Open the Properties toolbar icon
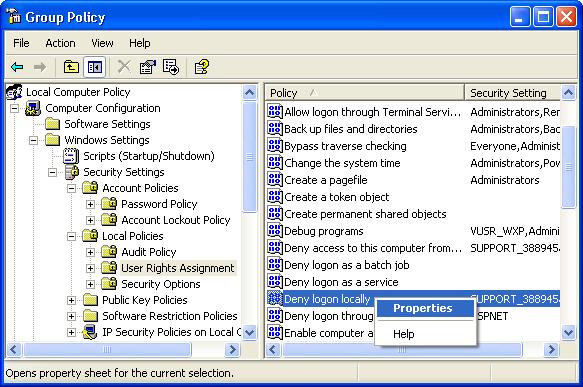Image resolution: width=583 pixels, height=387 pixels. point(148,67)
